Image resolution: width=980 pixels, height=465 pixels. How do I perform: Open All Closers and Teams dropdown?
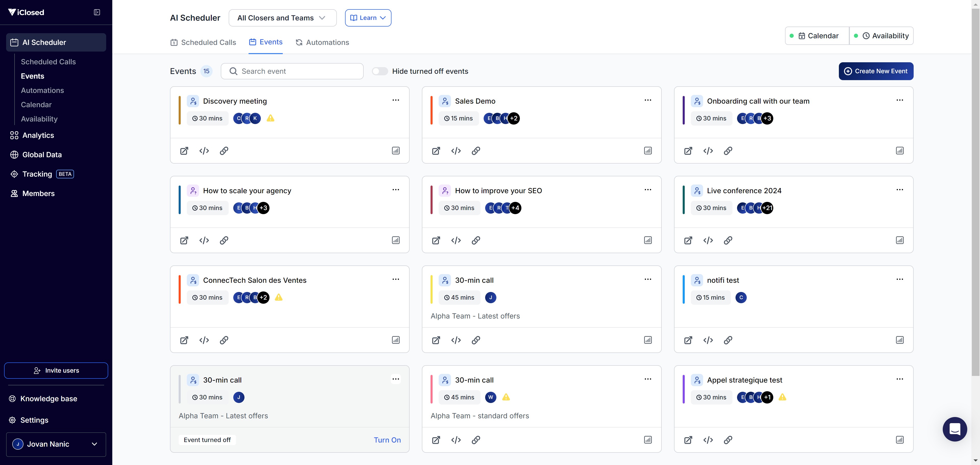pyautogui.click(x=282, y=18)
